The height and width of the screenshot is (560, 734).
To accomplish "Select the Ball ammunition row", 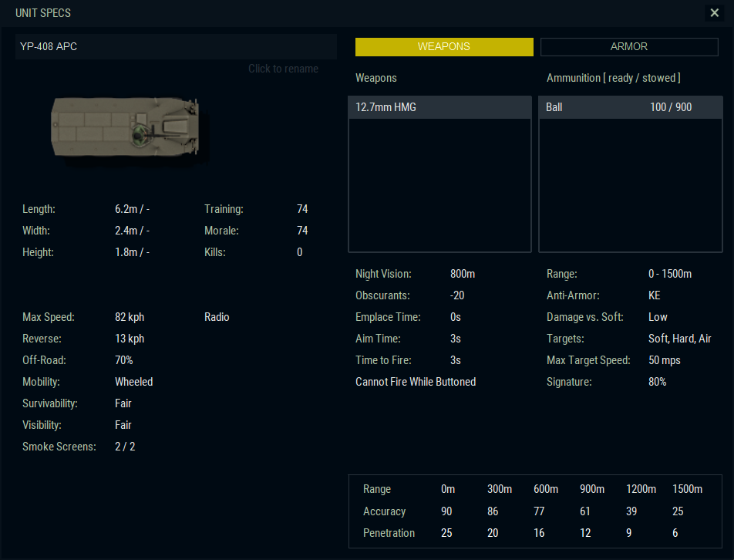I will 630,107.
